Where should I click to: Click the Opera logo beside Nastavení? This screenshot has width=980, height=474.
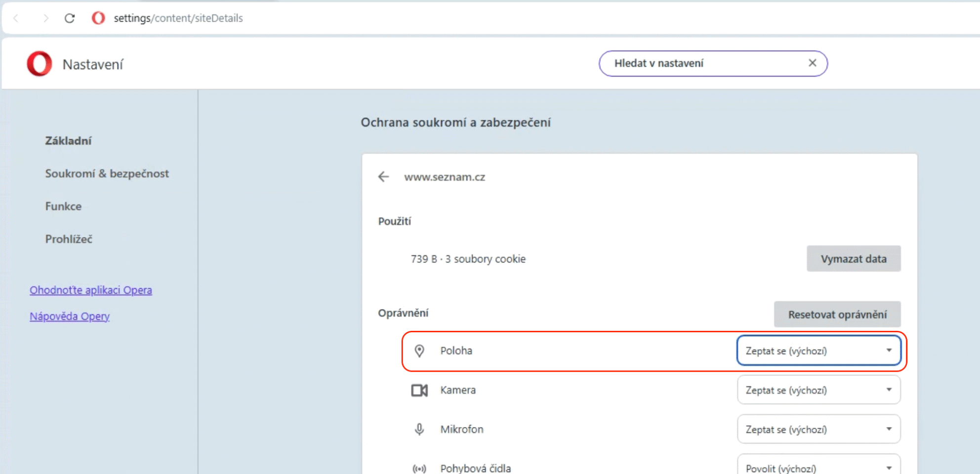tap(40, 64)
